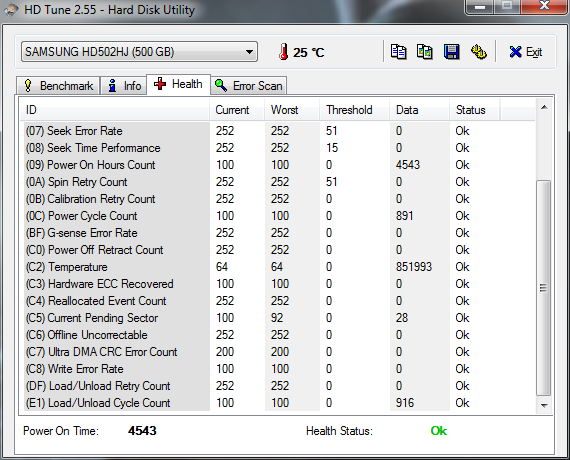Click the 25 °C temperature reading
This screenshot has width=570, height=460.
[308, 53]
